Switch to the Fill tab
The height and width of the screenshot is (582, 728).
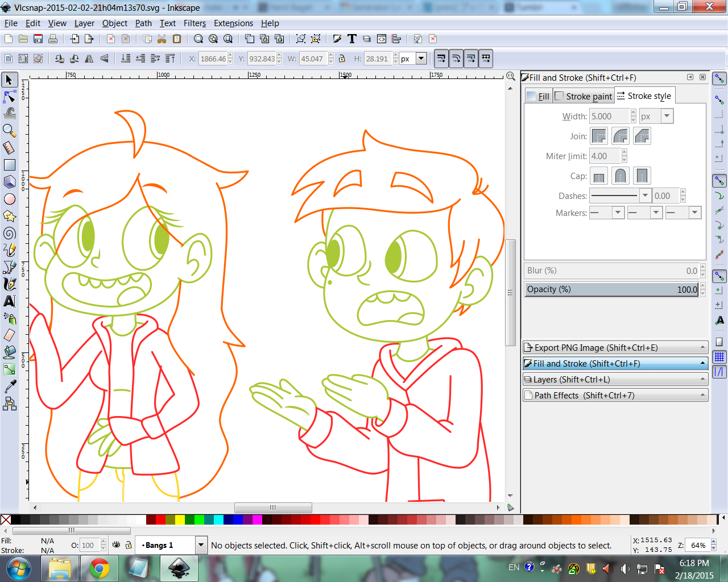click(x=538, y=96)
